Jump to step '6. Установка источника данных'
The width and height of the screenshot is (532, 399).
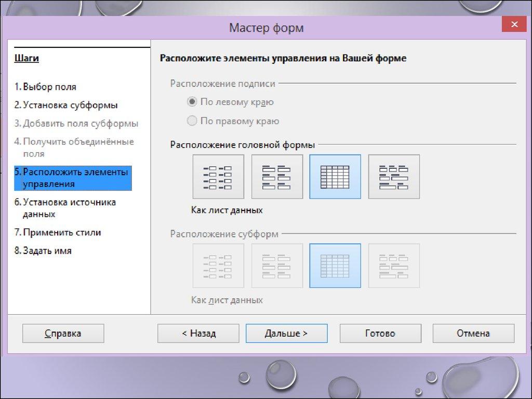(65, 208)
